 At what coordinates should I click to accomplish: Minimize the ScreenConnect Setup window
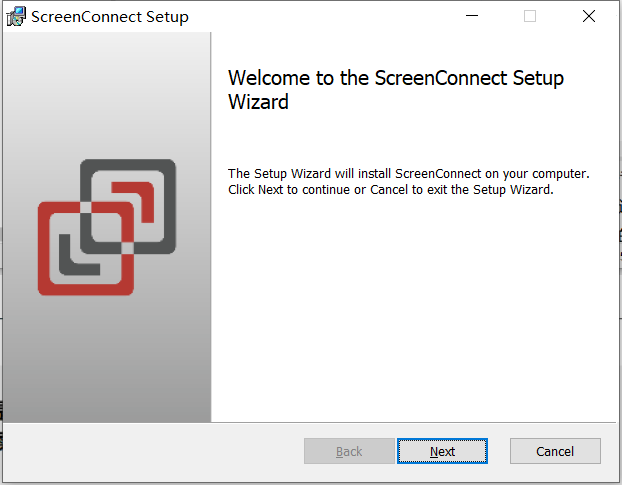472,16
